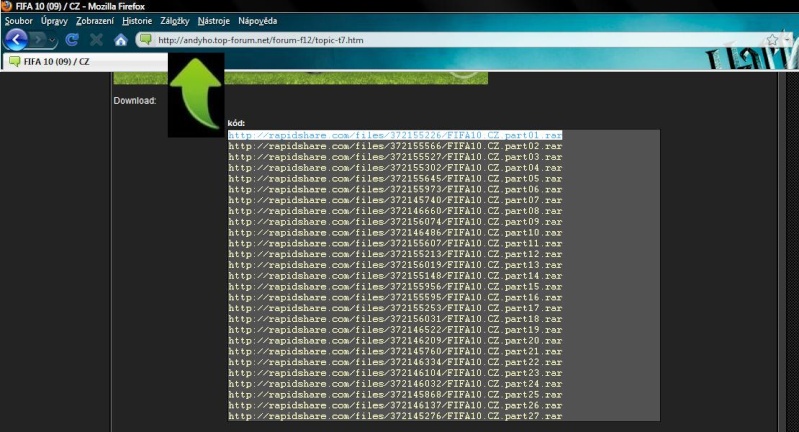Screen dimensions: 799x432
Task: Click the FIFA10.CZ.part14.rar line
Action: pyautogui.click(x=395, y=276)
